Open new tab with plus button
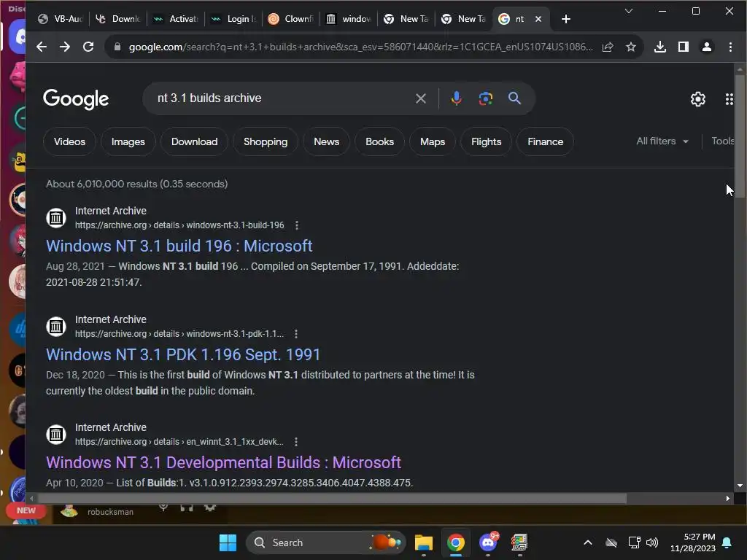 pyautogui.click(x=565, y=19)
